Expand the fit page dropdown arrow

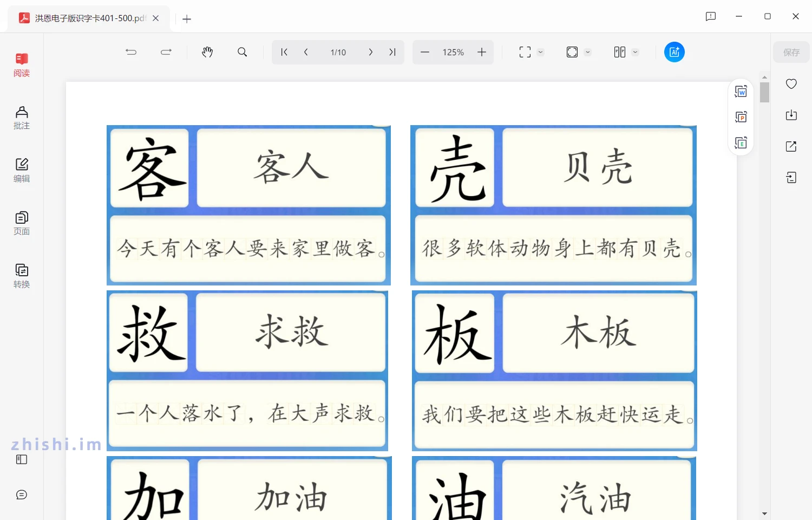point(588,52)
